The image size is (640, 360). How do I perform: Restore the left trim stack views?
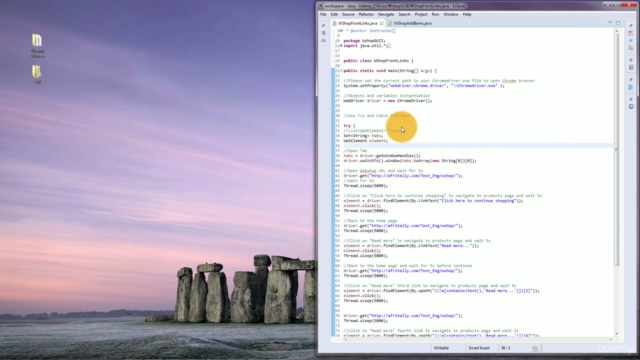pyautogui.click(x=323, y=25)
